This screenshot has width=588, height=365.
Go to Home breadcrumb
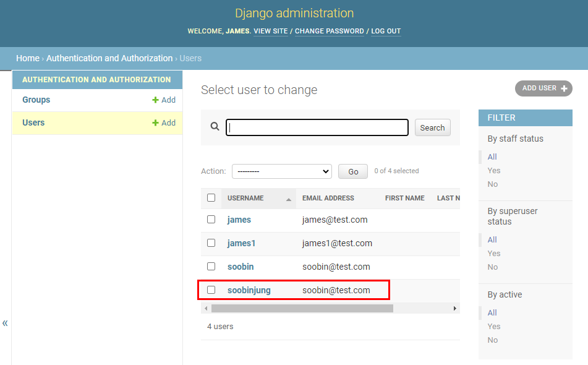pyautogui.click(x=28, y=58)
